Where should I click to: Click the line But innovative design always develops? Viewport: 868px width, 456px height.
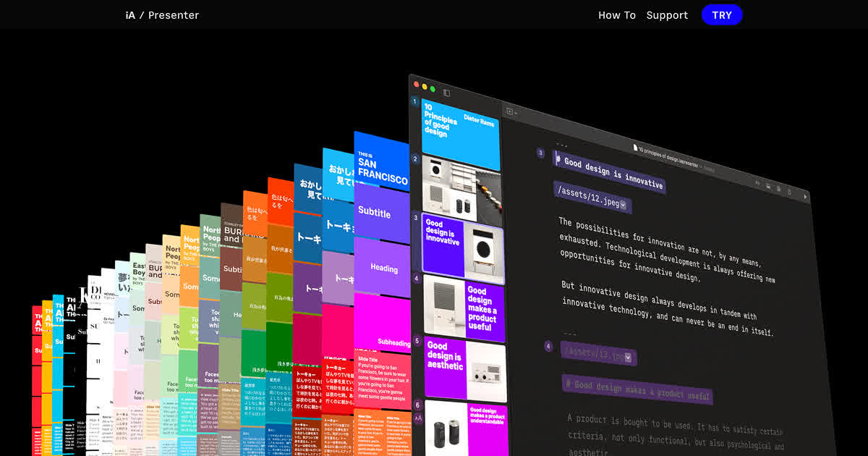(x=659, y=301)
